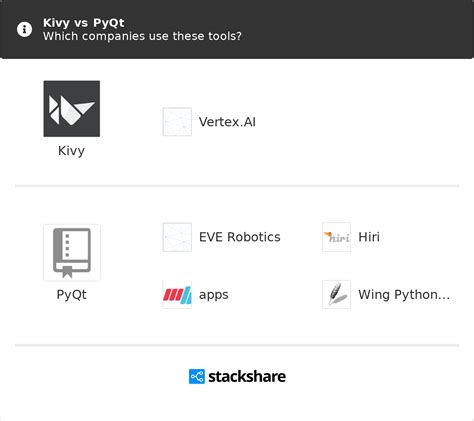Viewport: 474px width, 421px height.
Task: Click 'Which companies use these tools?' subtitle
Action: click(x=142, y=36)
